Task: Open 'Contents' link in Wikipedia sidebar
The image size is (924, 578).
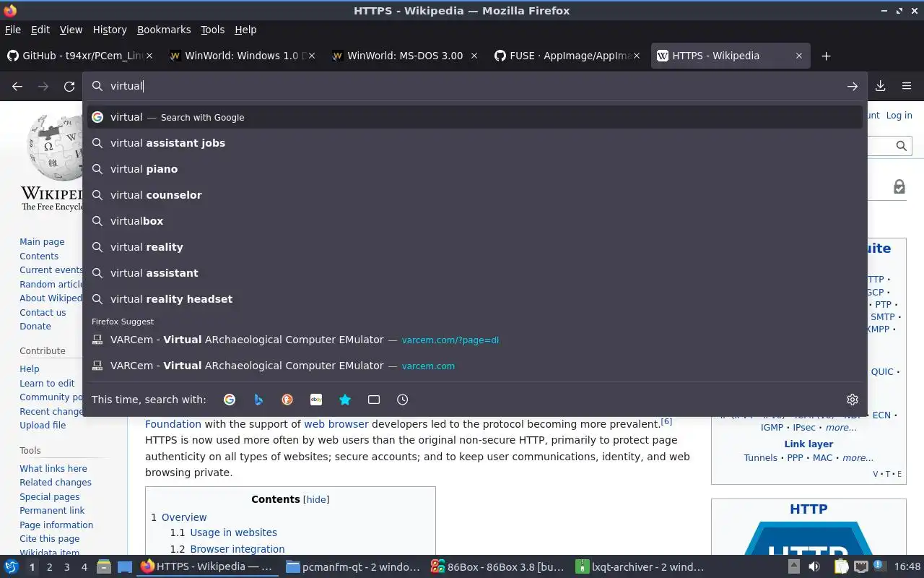Action: pyautogui.click(x=39, y=256)
